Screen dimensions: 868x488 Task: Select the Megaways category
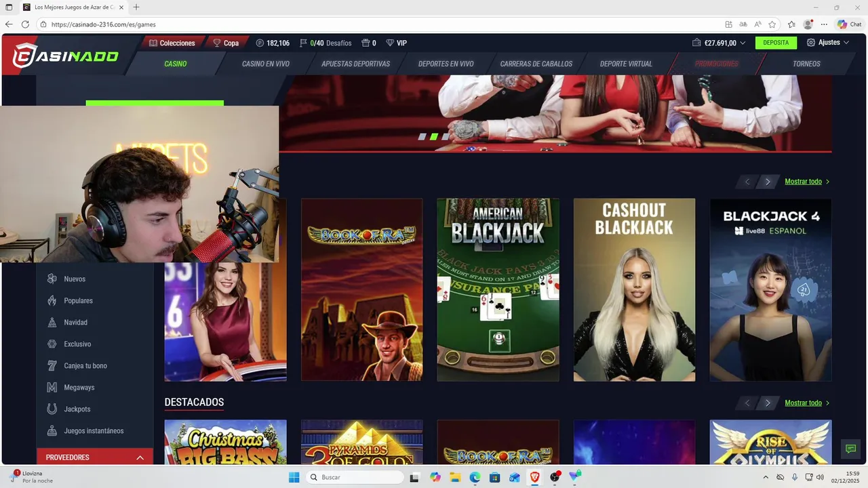click(x=79, y=387)
